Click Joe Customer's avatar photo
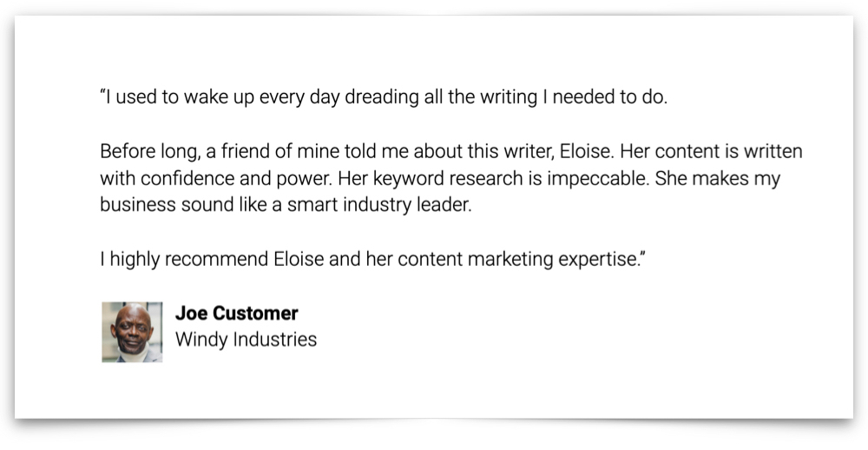868x450 pixels. click(132, 332)
